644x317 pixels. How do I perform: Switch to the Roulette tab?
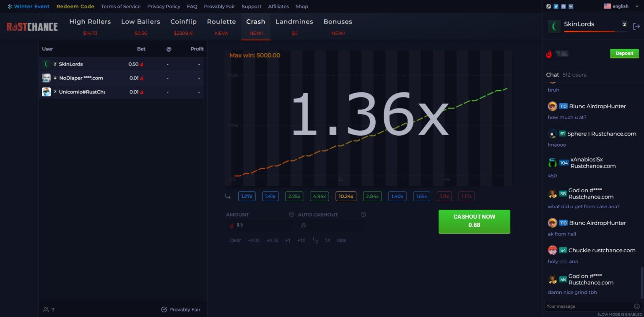coord(221,21)
